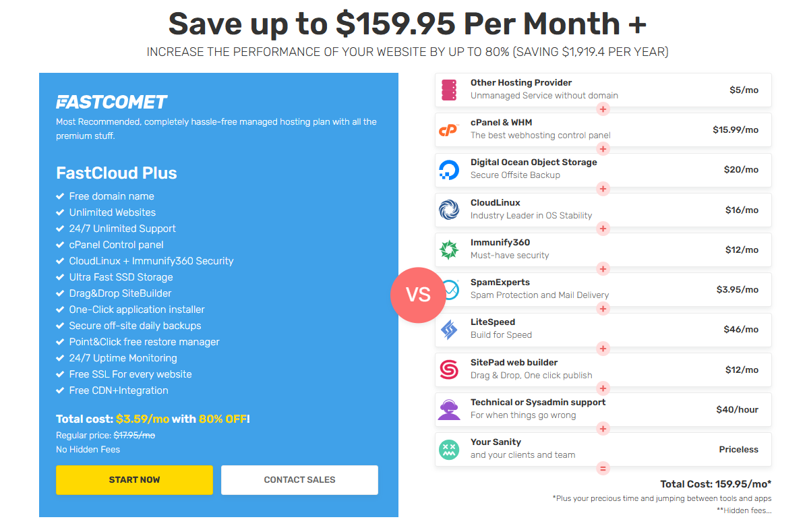The height and width of the screenshot is (532, 807).
Task: Click the LiteSpeed logo icon
Action: (449, 329)
